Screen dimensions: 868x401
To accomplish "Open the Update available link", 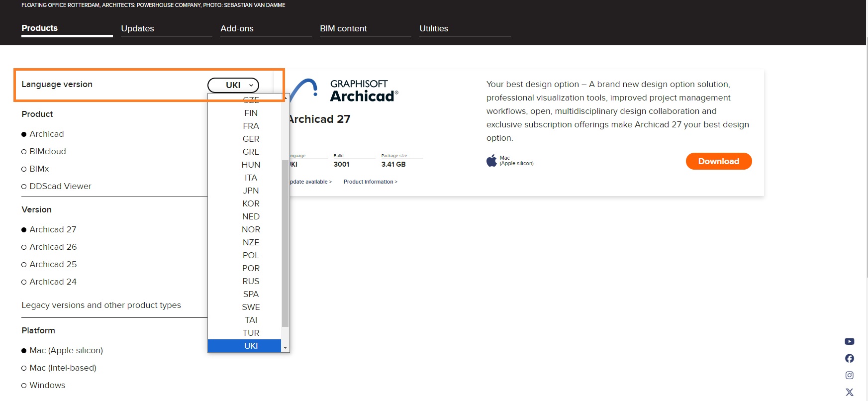I will 310,182.
